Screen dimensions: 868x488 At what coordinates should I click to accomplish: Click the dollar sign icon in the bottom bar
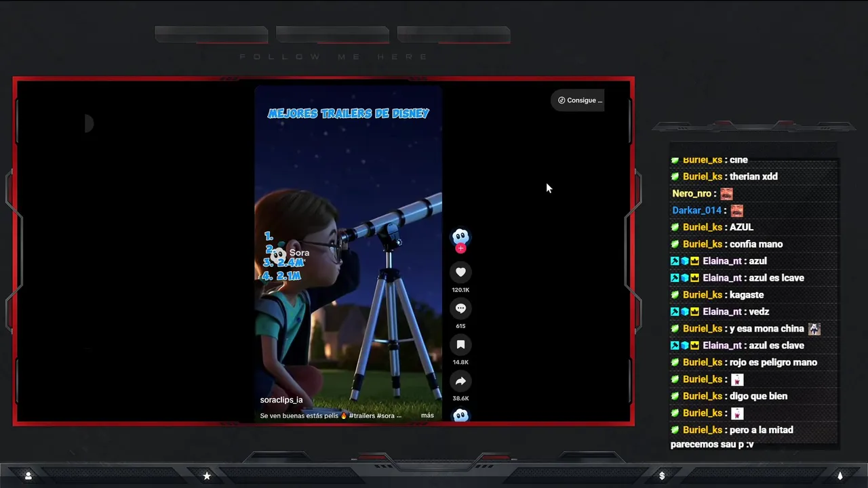click(662, 476)
